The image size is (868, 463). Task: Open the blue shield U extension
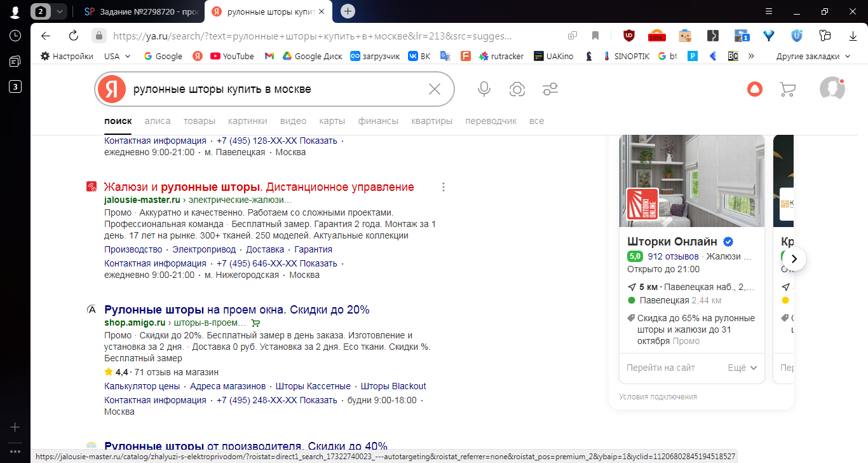click(797, 36)
